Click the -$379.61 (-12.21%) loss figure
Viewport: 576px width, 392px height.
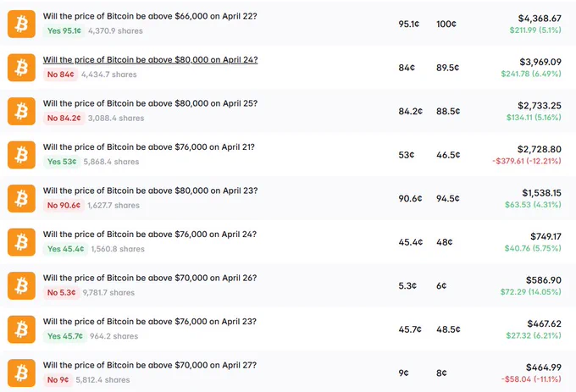527,161
